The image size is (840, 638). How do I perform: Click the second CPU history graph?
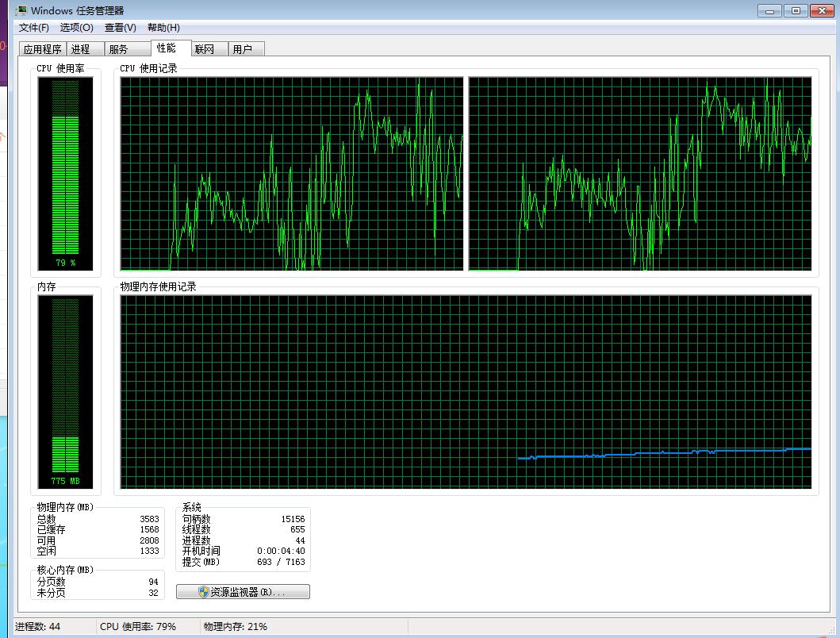640,174
